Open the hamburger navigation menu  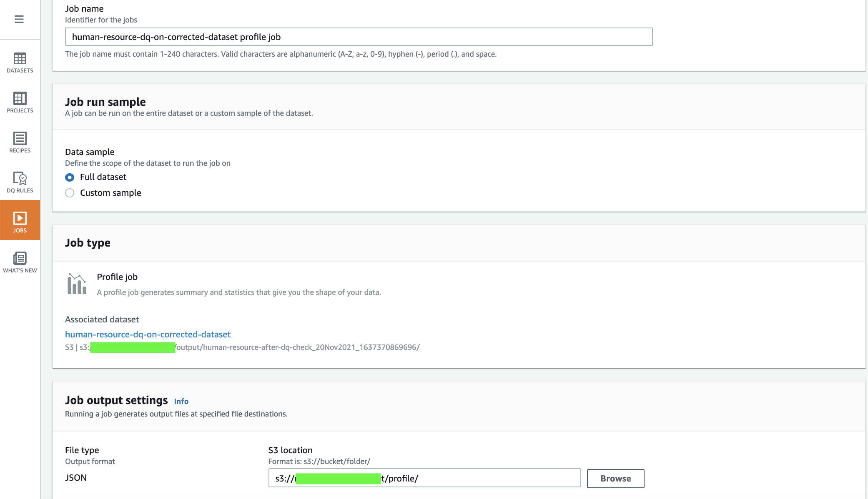(x=19, y=19)
